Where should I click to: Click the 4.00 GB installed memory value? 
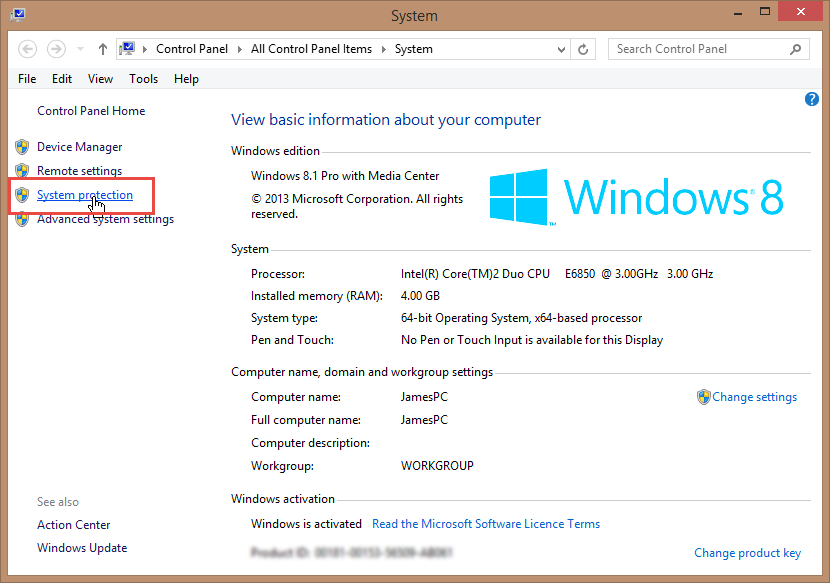[420, 295]
